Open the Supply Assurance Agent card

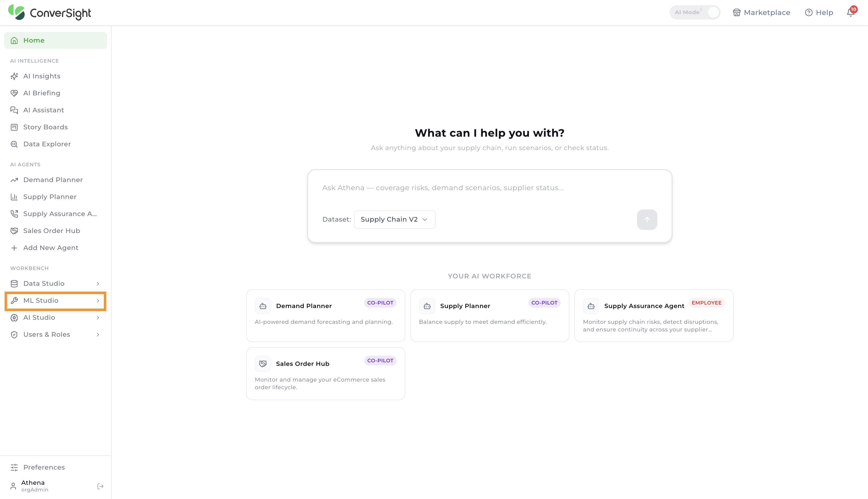[654, 316]
